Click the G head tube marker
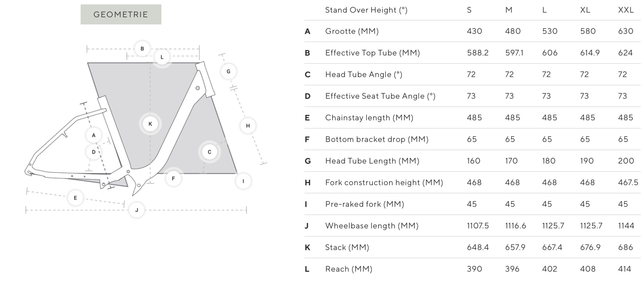 tap(228, 72)
